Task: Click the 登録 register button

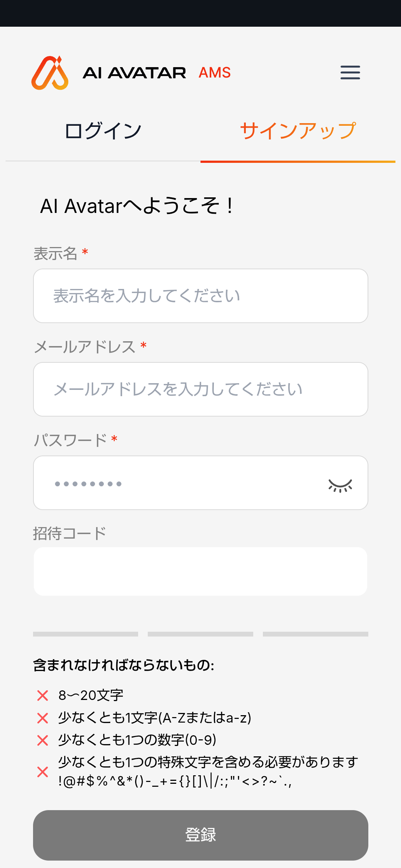Action: 200,835
